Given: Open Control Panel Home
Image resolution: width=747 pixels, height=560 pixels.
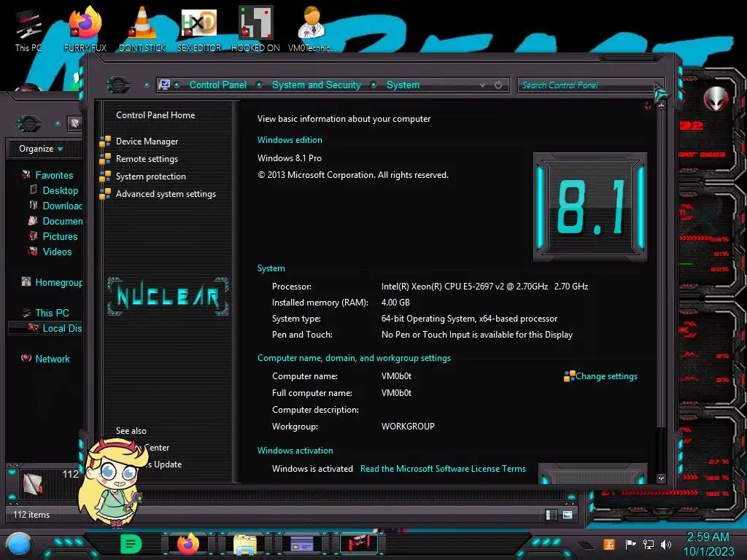Looking at the screenshot, I should pyautogui.click(x=155, y=114).
